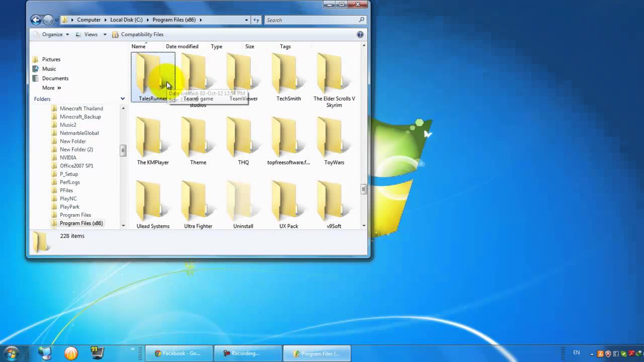
Task: Open the Windows Start orb
Action: click(x=11, y=353)
